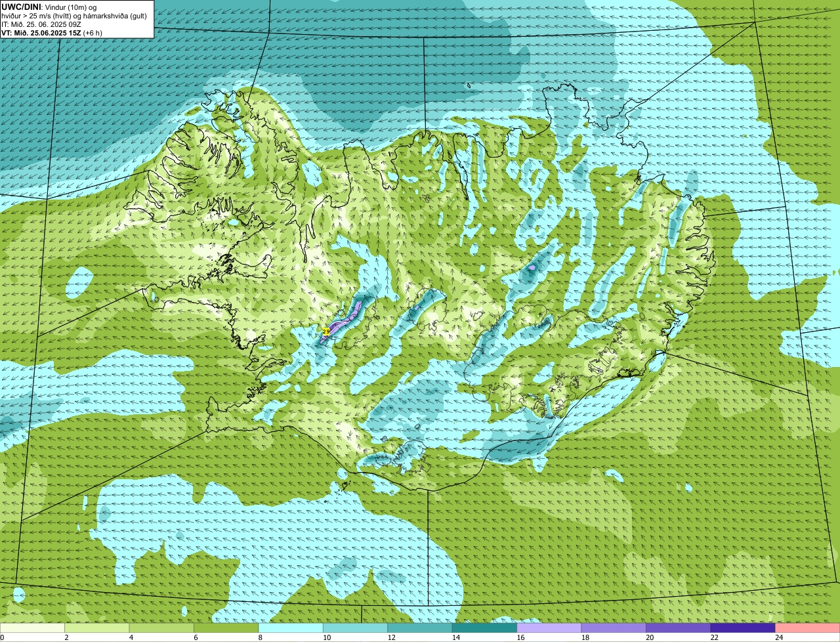Select the 18–20 medium purple legend swatch
Screen dimensions: 840x642
[614, 628]
